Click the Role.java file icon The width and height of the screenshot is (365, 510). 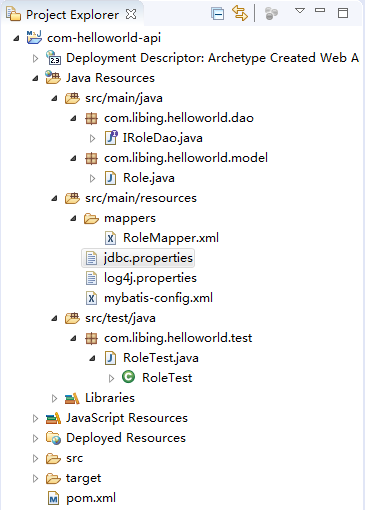(110, 178)
